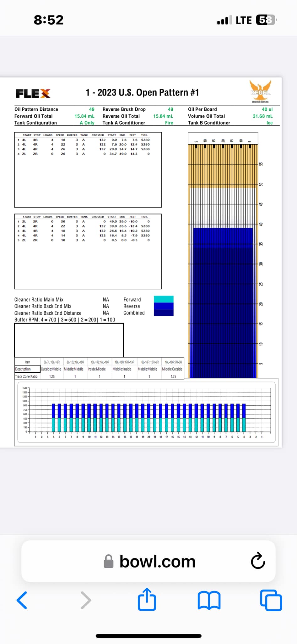
Task: Tap the Safari back arrow
Action: pyautogui.click(x=22, y=600)
